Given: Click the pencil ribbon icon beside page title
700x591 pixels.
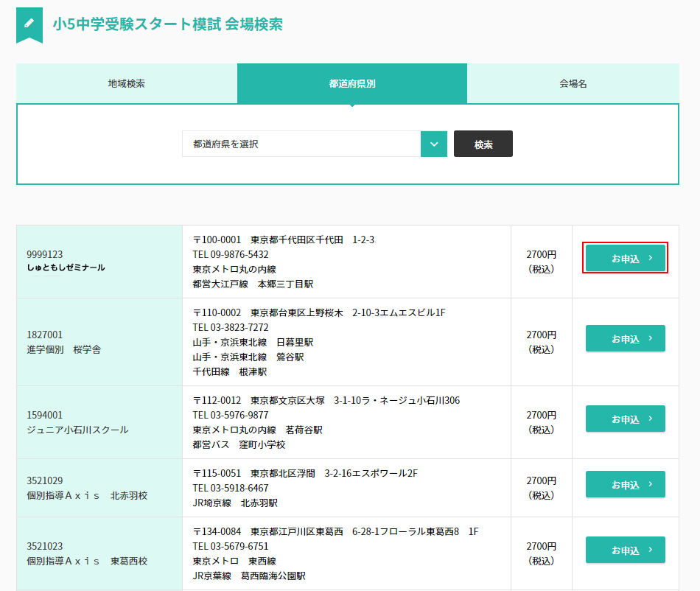Looking at the screenshot, I should tap(29, 24).
